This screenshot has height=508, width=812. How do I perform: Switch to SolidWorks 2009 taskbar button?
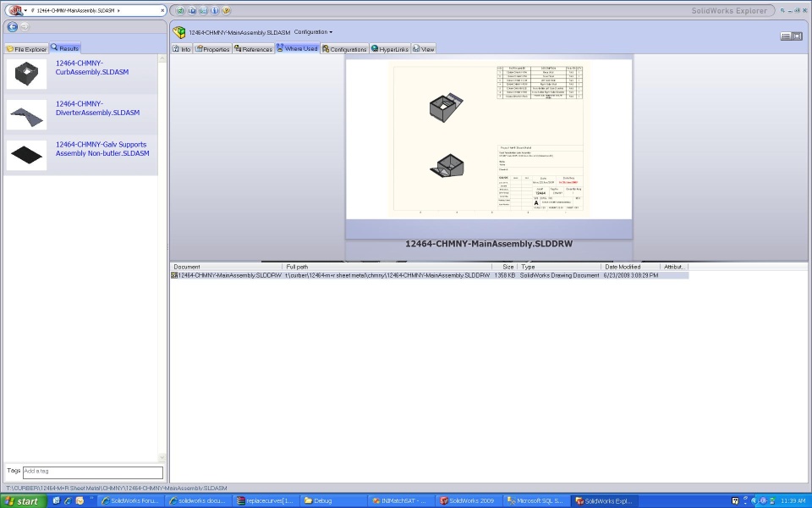pyautogui.click(x=468, y=500)
